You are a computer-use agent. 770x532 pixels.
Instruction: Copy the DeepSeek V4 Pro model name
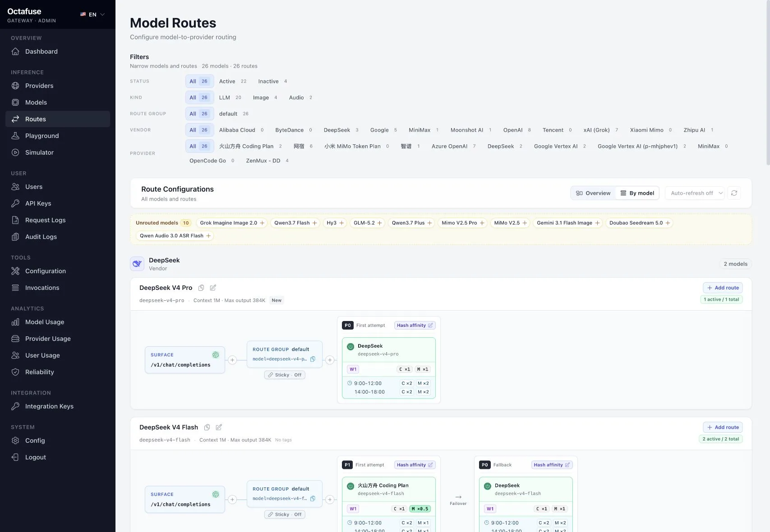201,288
